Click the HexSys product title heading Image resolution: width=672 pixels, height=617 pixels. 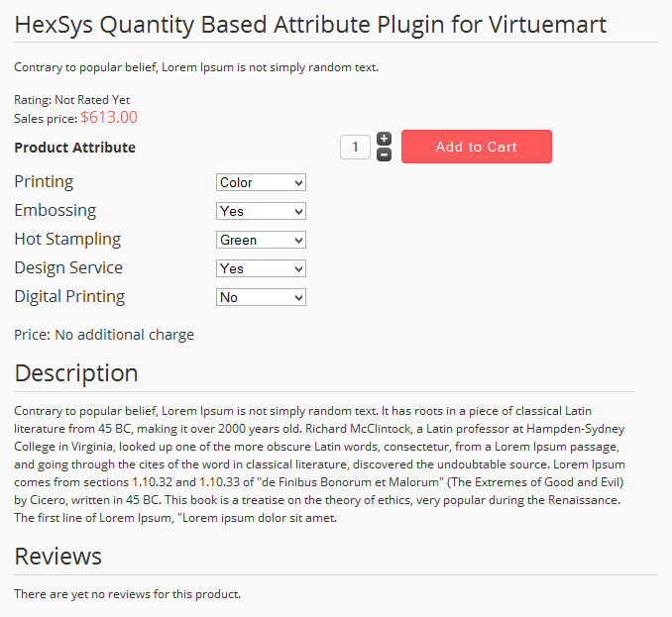310,24
